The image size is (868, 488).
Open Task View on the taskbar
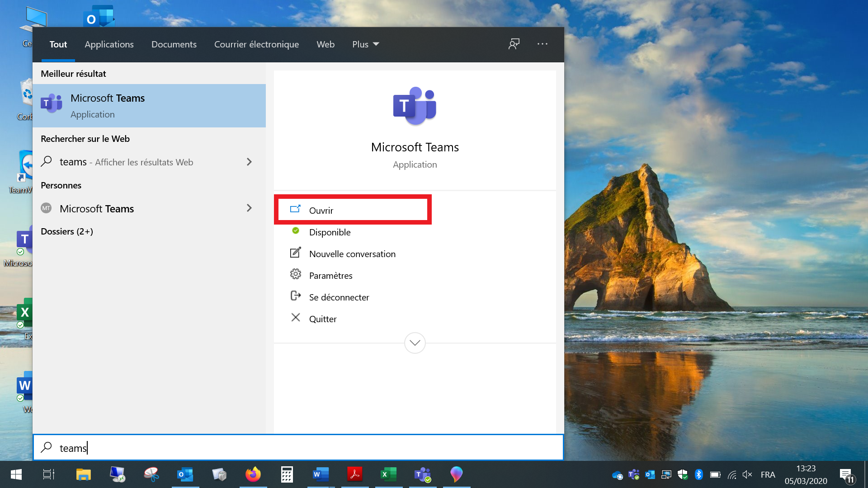click(x=49, y=474)
